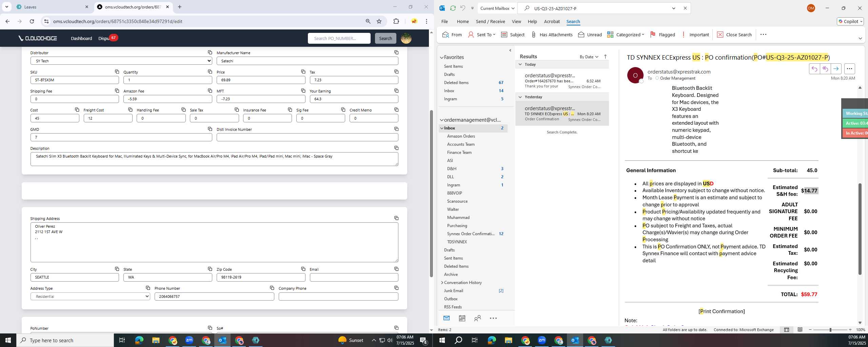Click the Windows Start button on left taskbar
This screenshot has height=347, width=868.
(x=8, y=340)
